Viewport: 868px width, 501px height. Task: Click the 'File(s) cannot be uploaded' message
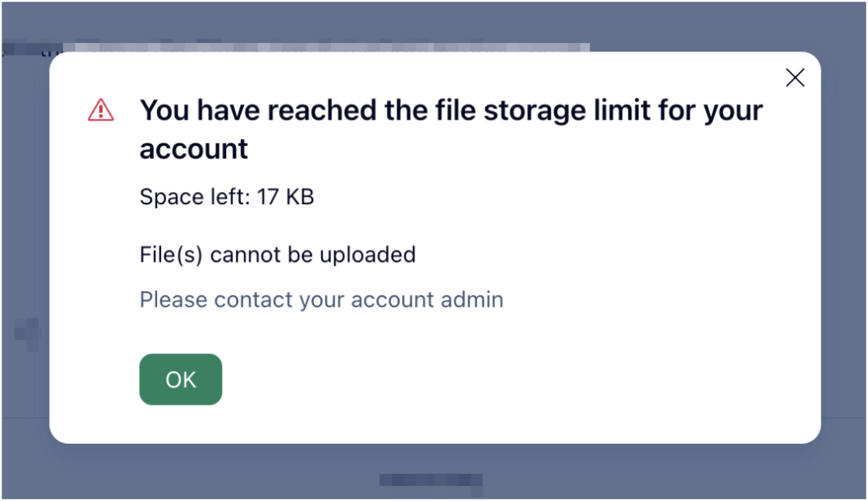(x=278, y=255)
